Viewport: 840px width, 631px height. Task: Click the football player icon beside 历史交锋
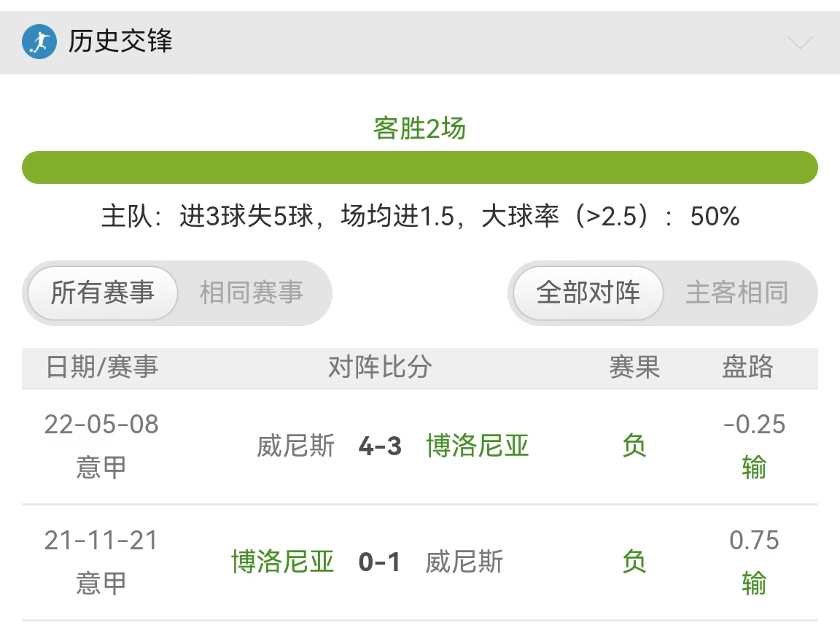39,42
